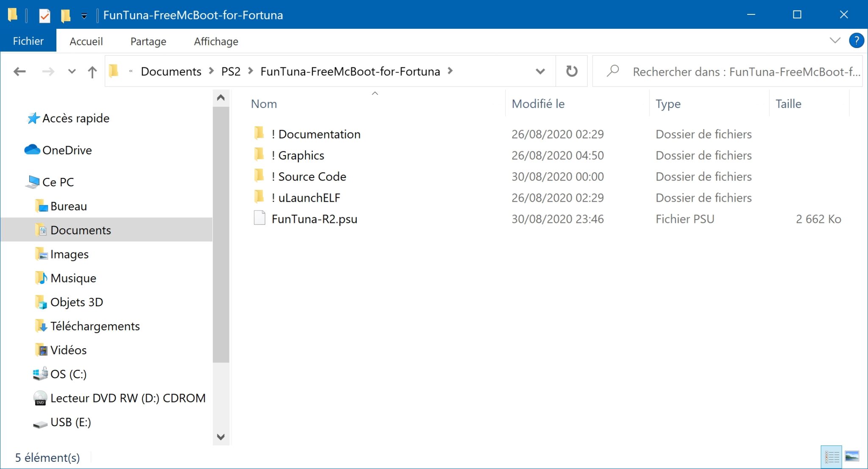The height and width of the screenshot is (469, 868).
Task: Switch to large icons view button
Action: coord(851,457)
